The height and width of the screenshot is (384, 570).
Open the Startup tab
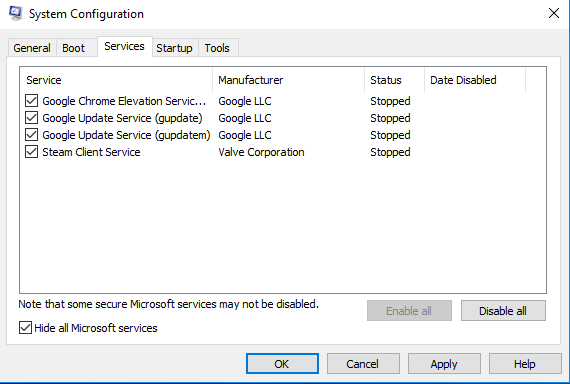point(174,48)
